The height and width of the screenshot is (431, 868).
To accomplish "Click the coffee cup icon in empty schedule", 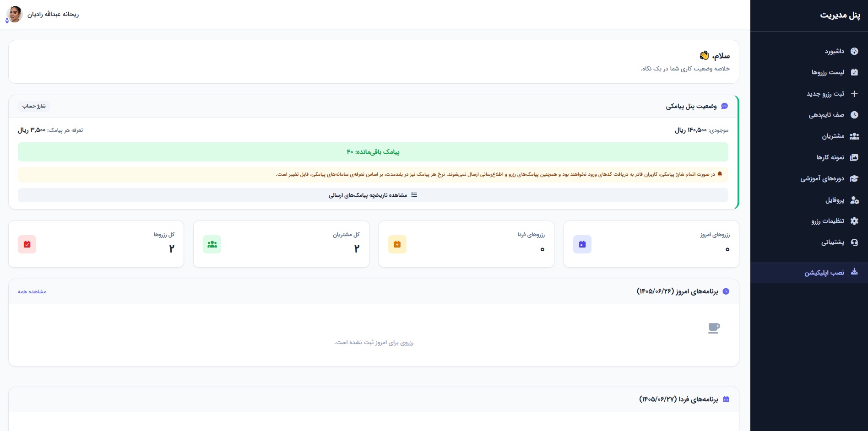I will coord(714,328).
